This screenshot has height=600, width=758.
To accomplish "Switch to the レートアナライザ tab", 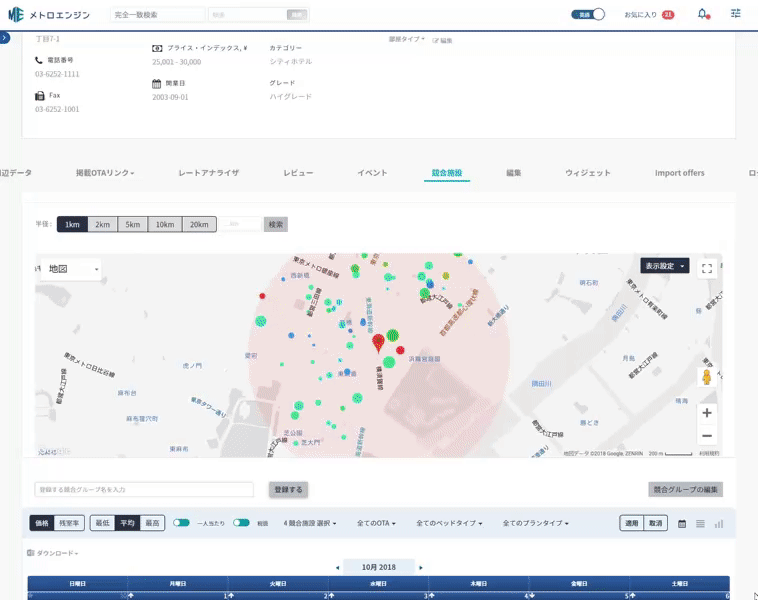I will [208, 173].
